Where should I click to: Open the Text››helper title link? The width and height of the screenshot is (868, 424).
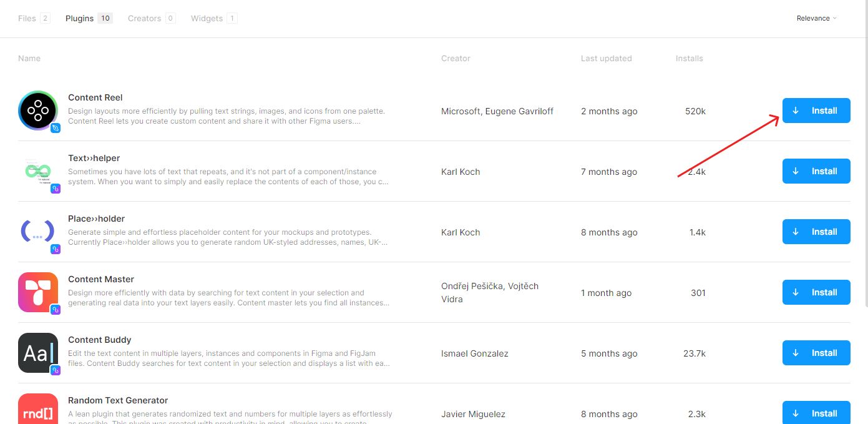(x=94, y=158)
